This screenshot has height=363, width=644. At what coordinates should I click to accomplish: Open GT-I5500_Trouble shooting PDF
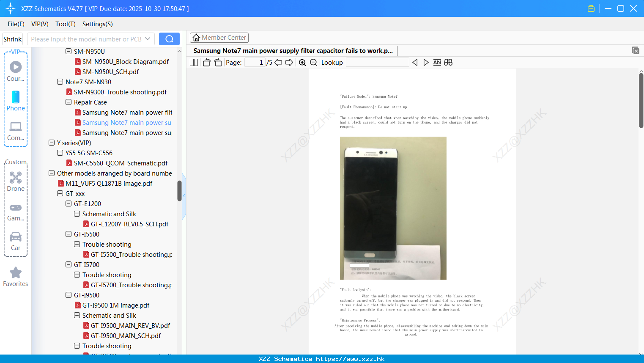127,254
